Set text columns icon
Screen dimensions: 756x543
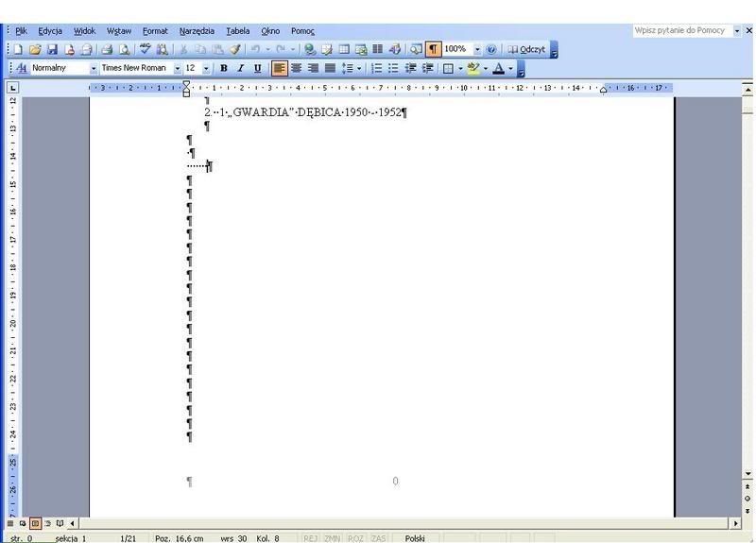coord(377,49)
